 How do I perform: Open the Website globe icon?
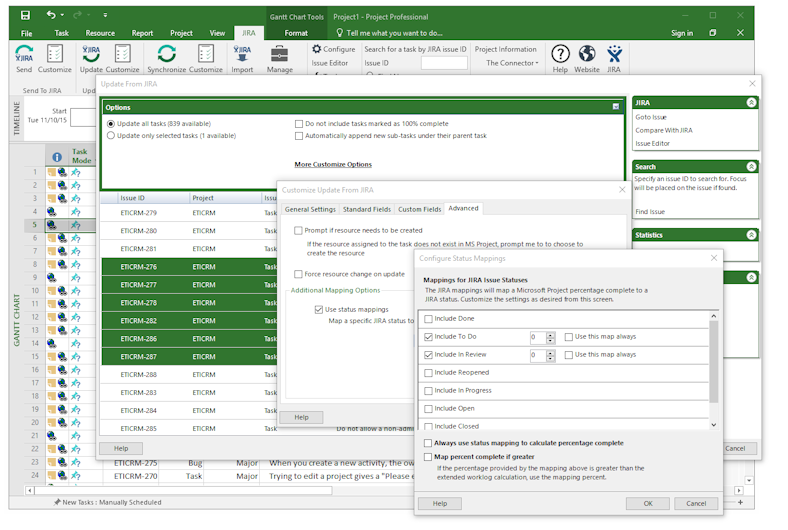(x=586, y=53)
